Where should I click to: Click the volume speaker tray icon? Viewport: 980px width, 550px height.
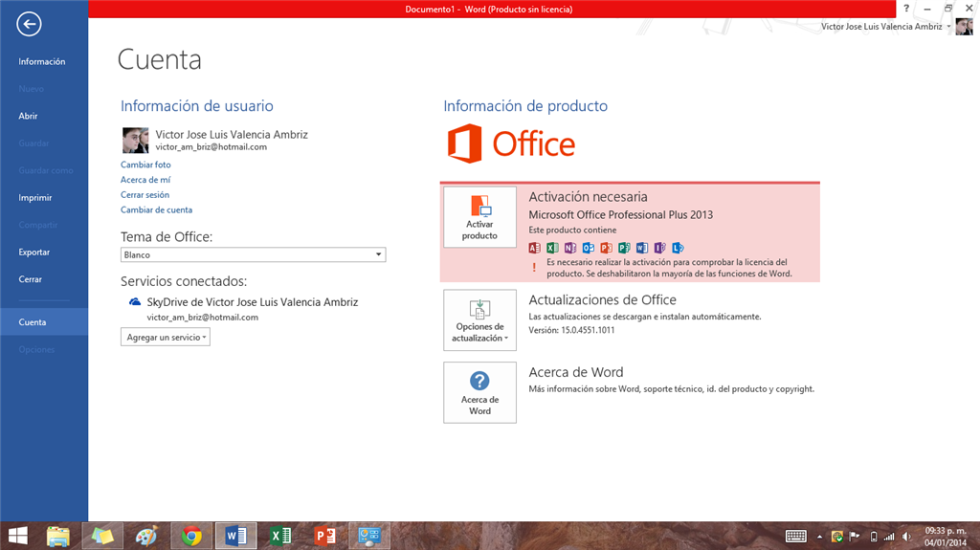pos(906,537)
